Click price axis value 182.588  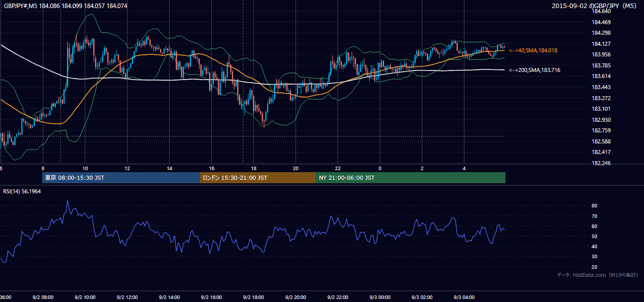pos(601,141)
